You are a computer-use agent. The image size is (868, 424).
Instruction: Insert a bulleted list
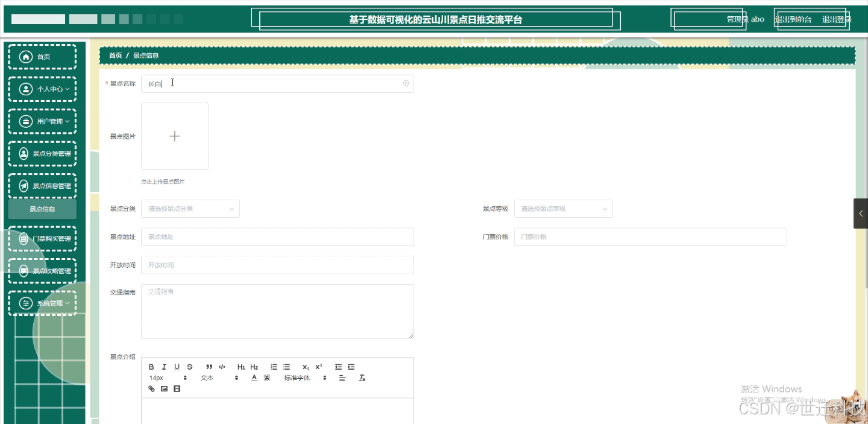[x=286, y=367]
